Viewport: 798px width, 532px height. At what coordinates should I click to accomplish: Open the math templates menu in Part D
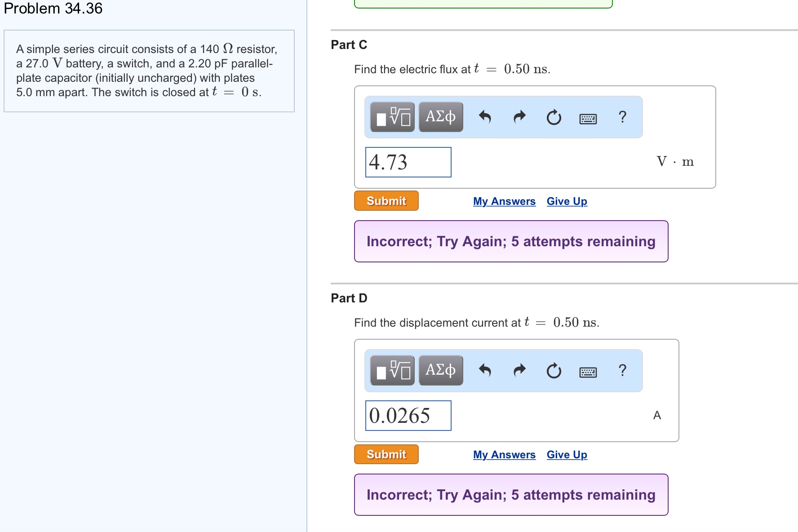coord(392,370)
